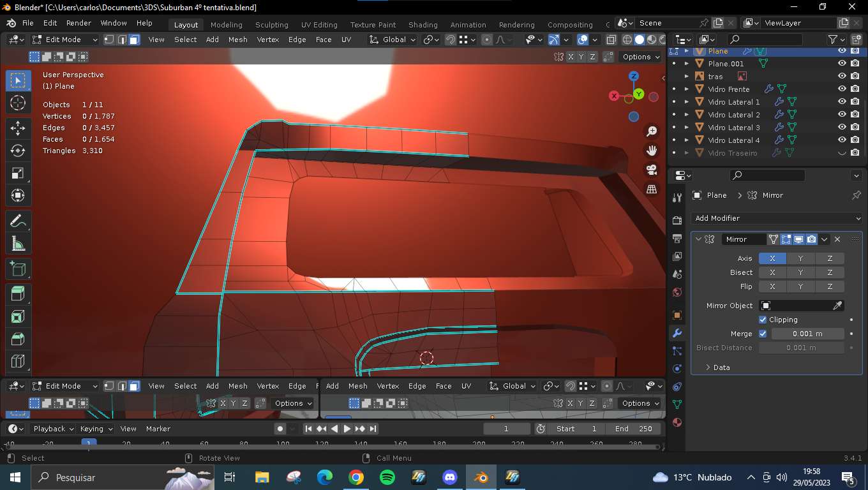The image size is (868, 490).
Task: Switch to the Modeling workspace tab
Action: coord(227,25)
